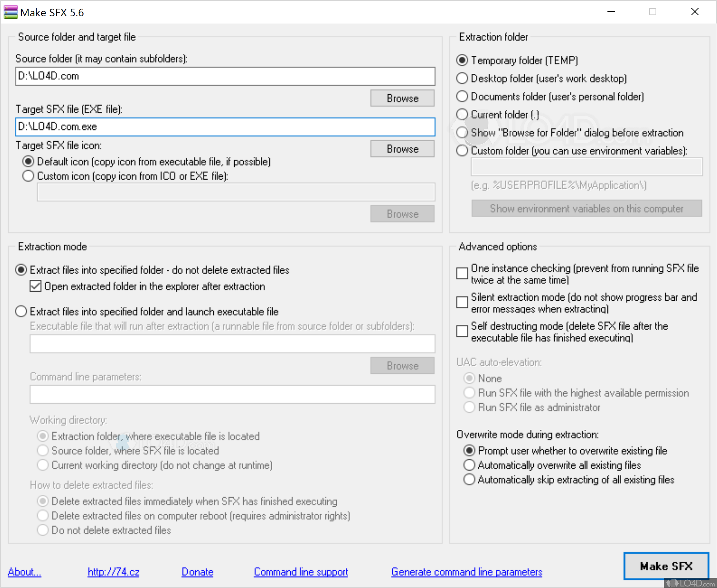This screenshot has width=717, height=588.
Task: Uncheck Open extracted folder in explorer
Action: click(35, 286)
